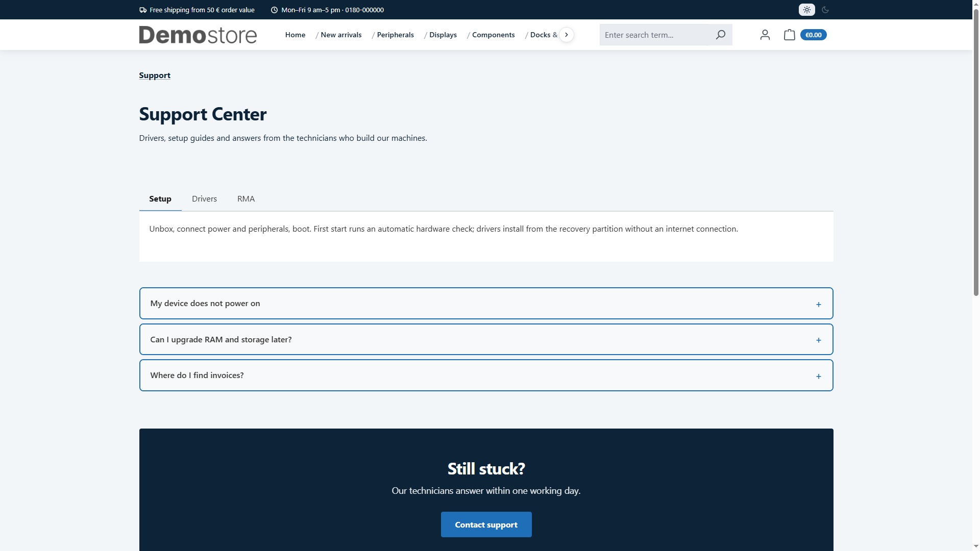
Task: Click the scrollbar down arrow
Action: click(x=976, y=546)
